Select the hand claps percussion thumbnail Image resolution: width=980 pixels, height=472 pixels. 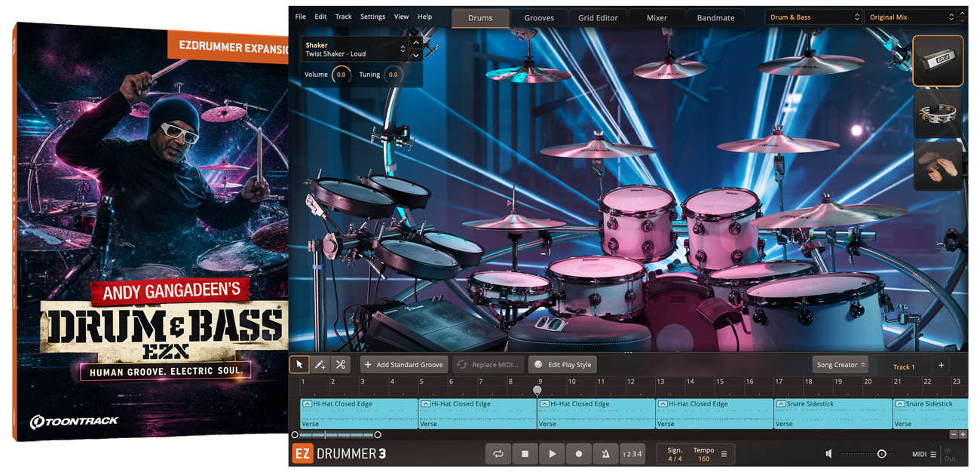[x=938, y=166]
